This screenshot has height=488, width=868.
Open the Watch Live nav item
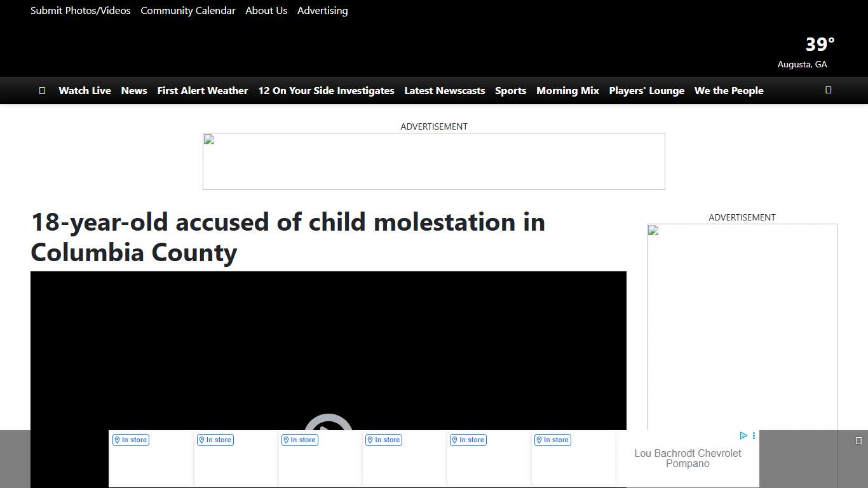click(85, 91)
